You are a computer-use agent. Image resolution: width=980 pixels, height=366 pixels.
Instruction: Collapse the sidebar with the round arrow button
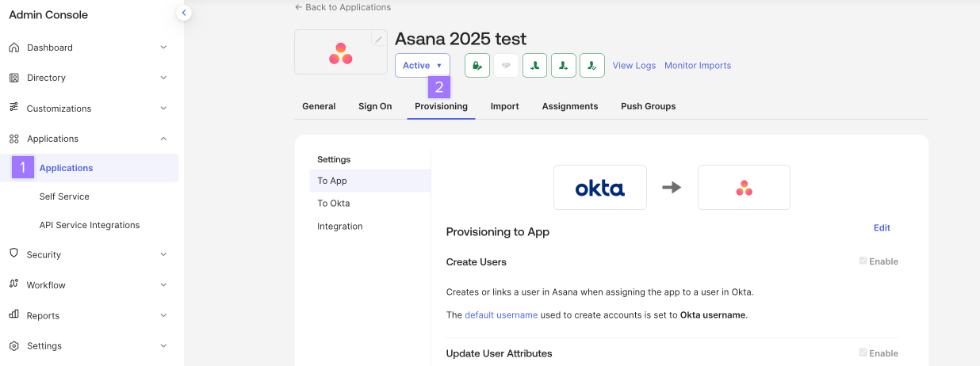[x=184, y=13]
